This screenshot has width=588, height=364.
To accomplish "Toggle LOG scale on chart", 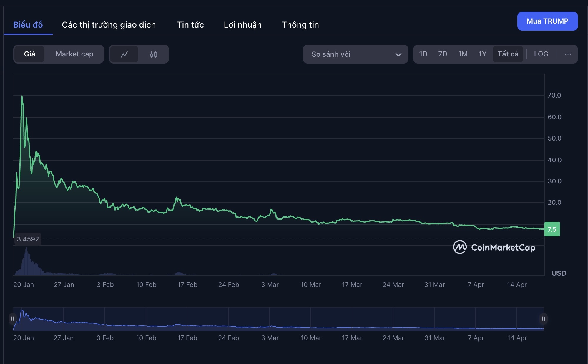I will (x=541, y=54).
